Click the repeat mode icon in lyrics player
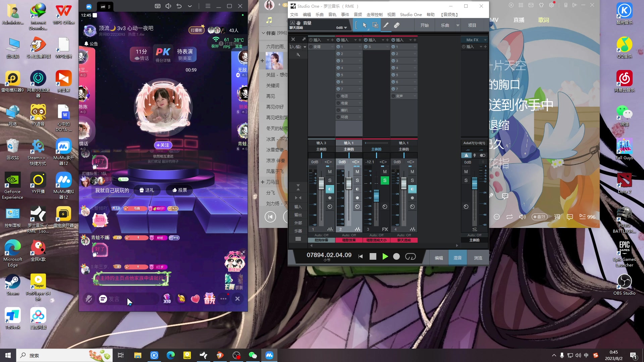The width and height of the screenshot is (644, 362). pos(509,217)
